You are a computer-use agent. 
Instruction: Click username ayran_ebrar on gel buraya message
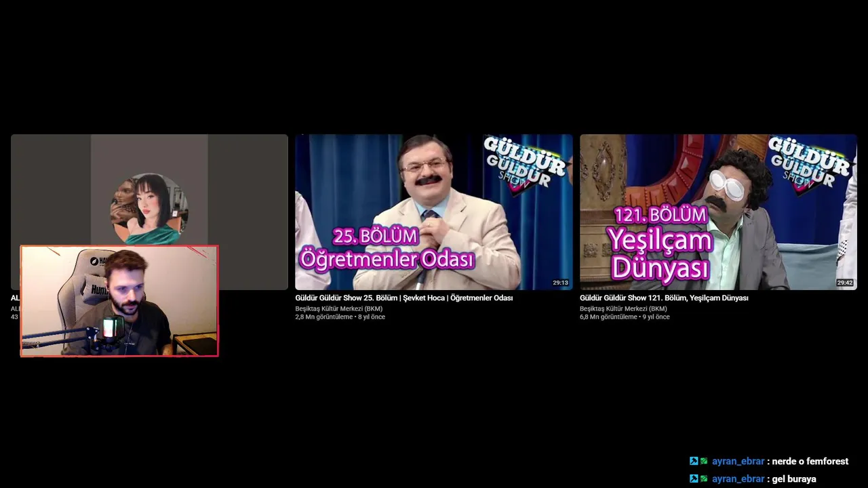(738, 479)
